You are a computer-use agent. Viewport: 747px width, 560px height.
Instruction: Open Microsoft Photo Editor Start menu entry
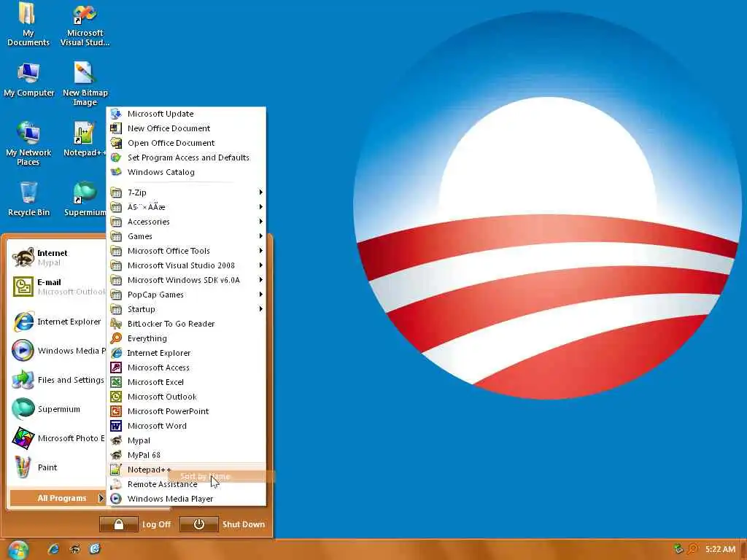pyautogui.click(x=57, y=438)
